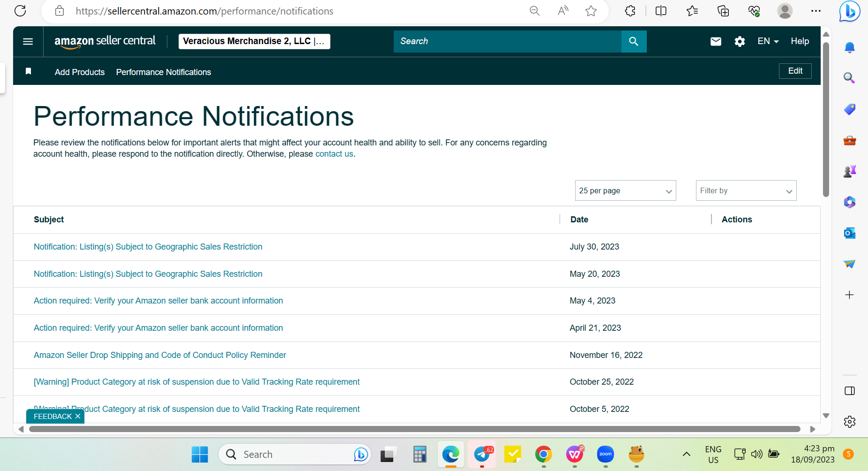Open the Read Aloud icon

tap(563, 11)
